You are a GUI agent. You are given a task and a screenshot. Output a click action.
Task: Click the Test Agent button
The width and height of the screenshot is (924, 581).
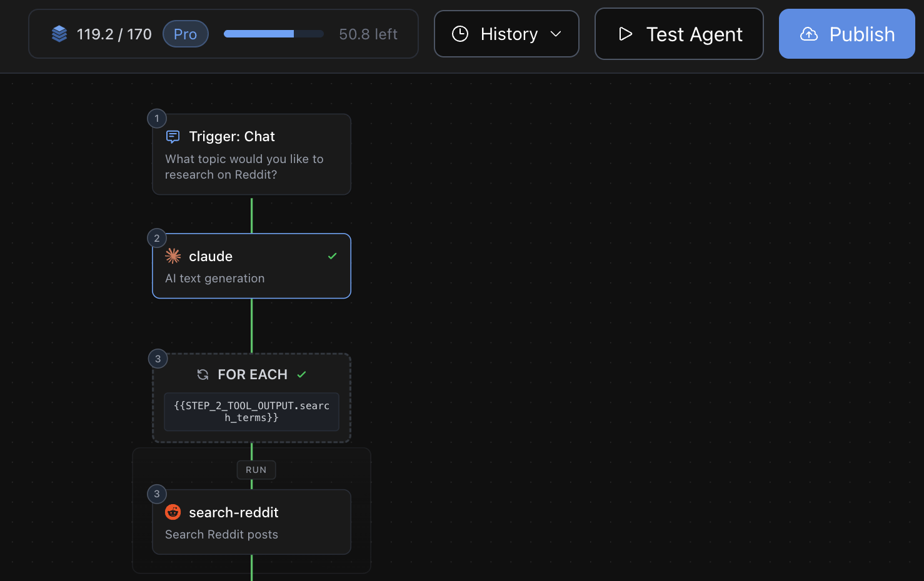(x=679, y=34)
